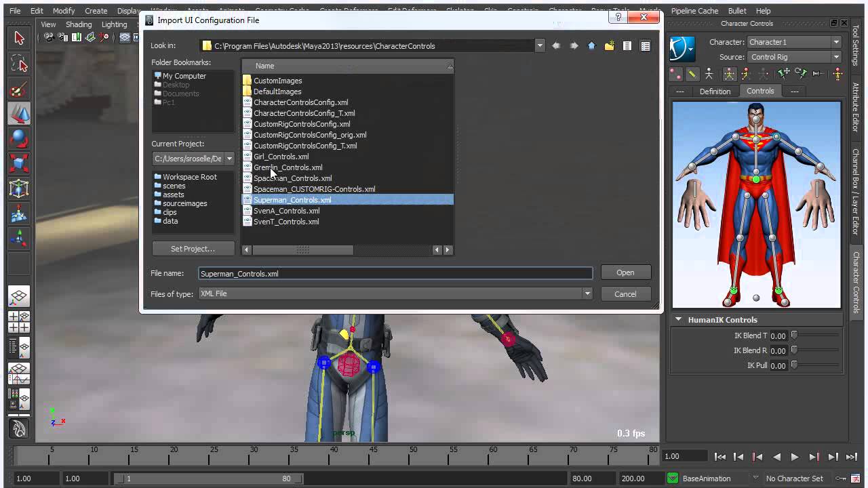The width and height of the screenshot is (868, 488).
Task: Sort files by the Name column header
Action: click(348, 66)
